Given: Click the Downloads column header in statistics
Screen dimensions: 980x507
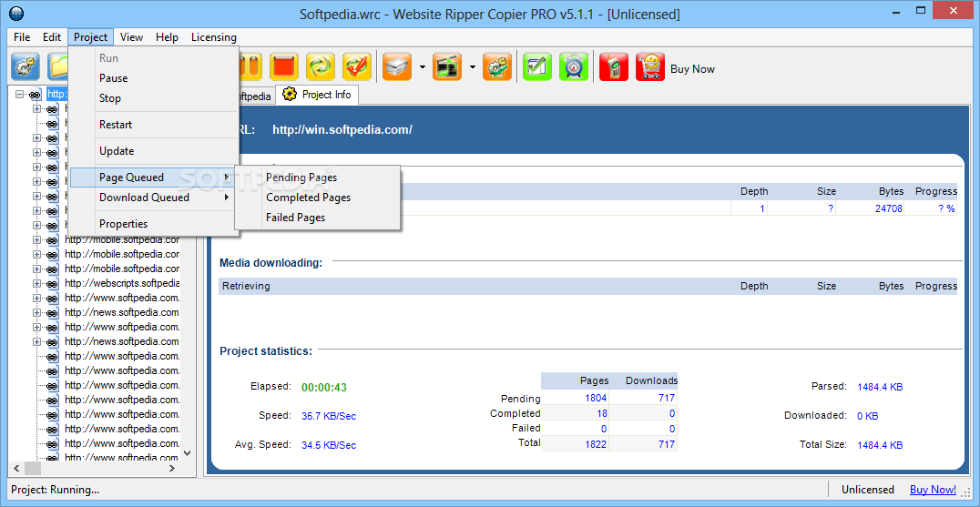Looking at the screenshot, I should pyautogui.click(x=651, y=380).
